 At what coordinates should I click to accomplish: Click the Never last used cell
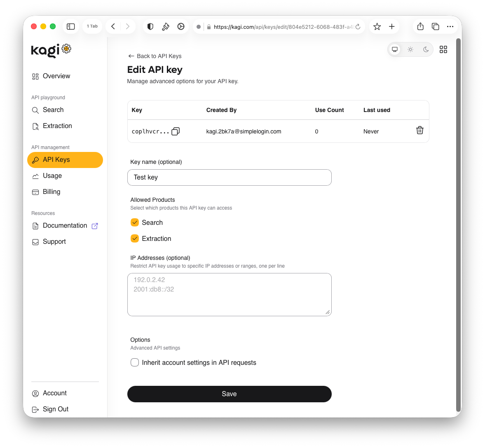371,131
